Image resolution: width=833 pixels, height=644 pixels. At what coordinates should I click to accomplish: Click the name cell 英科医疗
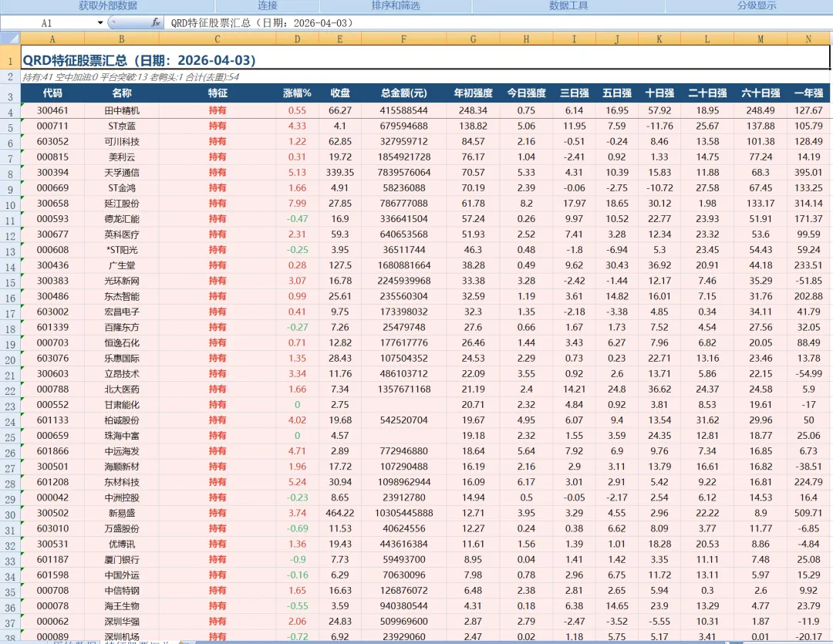(x=122, y=234)
